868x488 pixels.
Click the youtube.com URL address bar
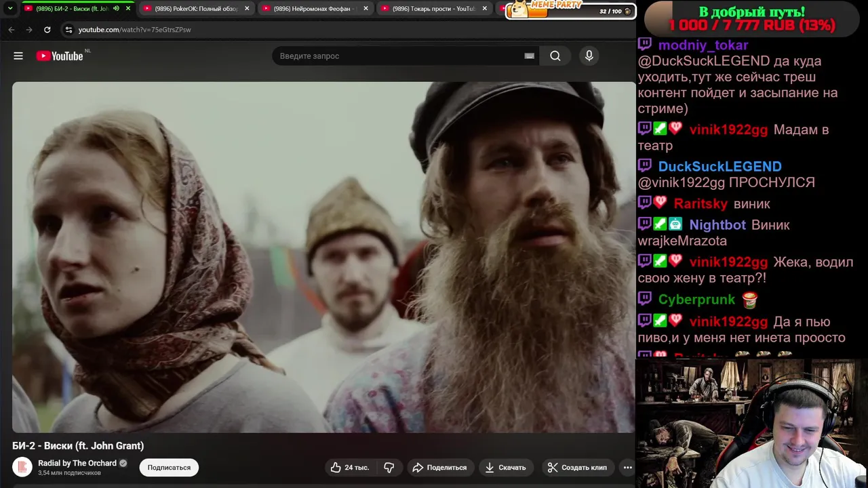click(134, 30)
